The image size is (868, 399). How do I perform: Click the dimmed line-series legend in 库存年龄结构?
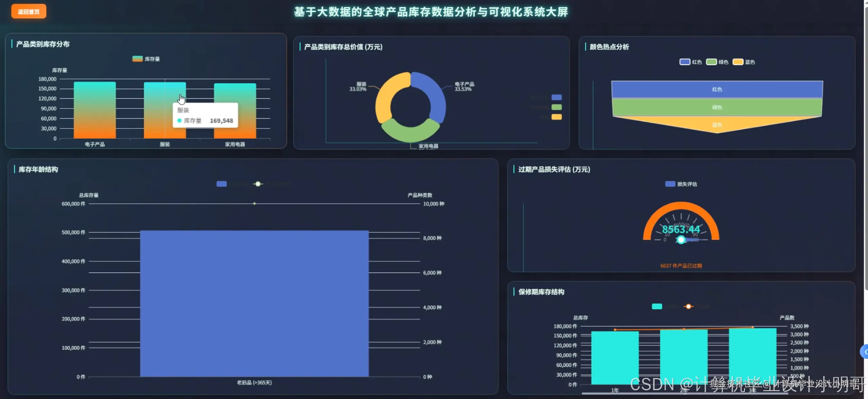coord(258,184)
